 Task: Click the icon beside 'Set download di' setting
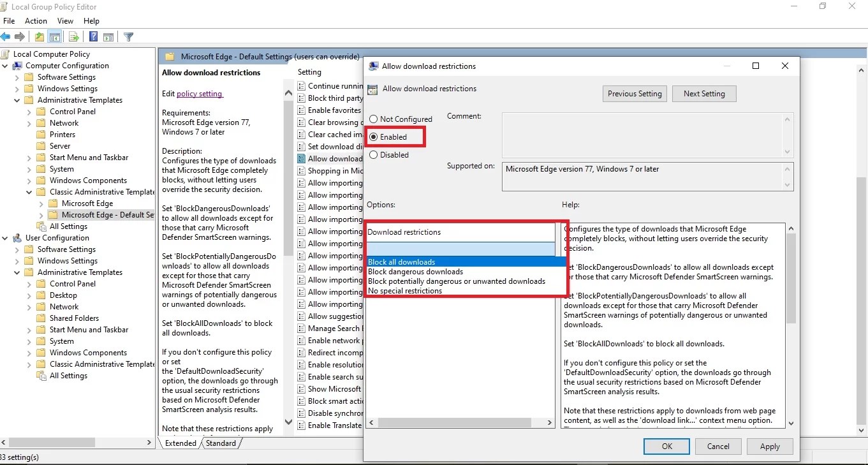point(302,147)
